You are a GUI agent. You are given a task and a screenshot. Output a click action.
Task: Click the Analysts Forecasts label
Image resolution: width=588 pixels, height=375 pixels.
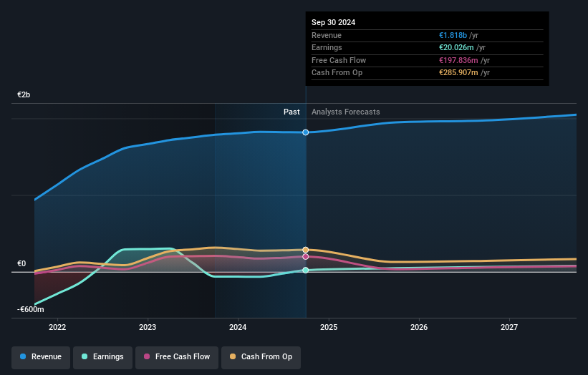point(346,112)
